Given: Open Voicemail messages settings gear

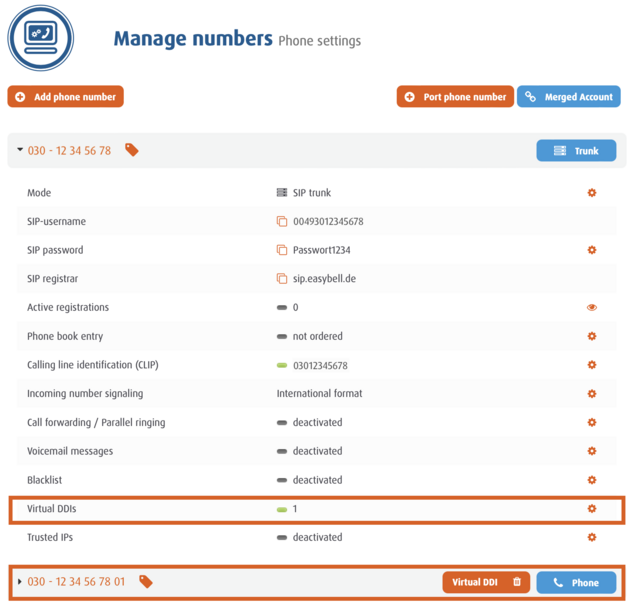Looking at the screenshot, I should [591, 451].
